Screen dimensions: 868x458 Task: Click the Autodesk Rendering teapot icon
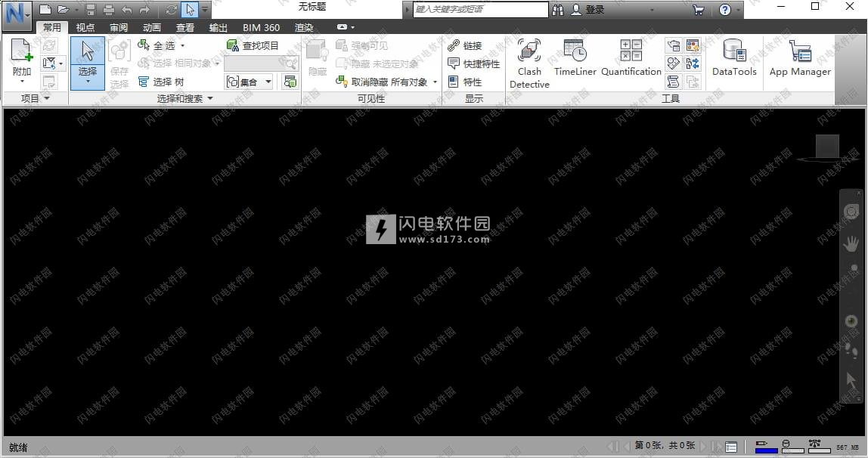click(673, 45)
